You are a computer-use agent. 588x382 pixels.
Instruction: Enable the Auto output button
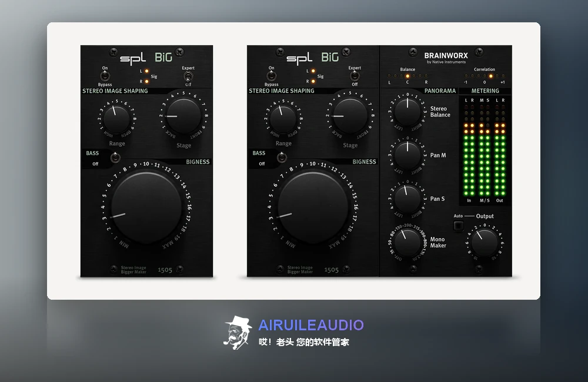click(458, 226)
